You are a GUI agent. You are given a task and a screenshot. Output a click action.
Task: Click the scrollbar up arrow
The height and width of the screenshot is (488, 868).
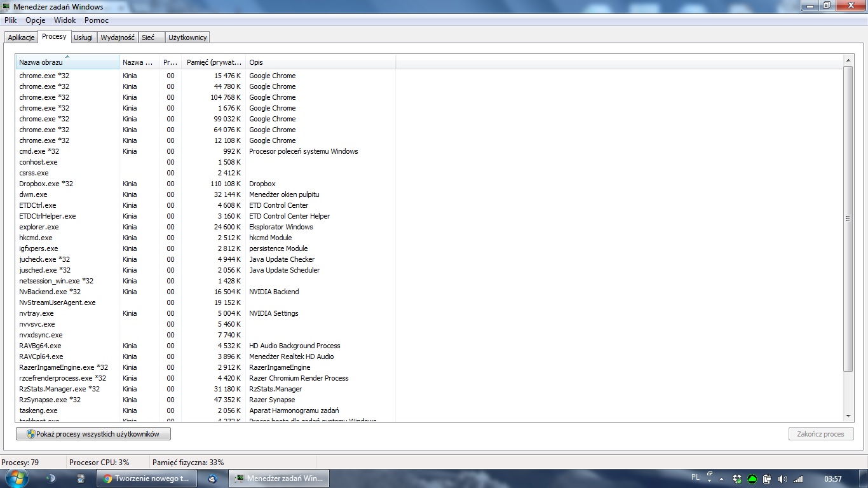[x=848, y=60]
